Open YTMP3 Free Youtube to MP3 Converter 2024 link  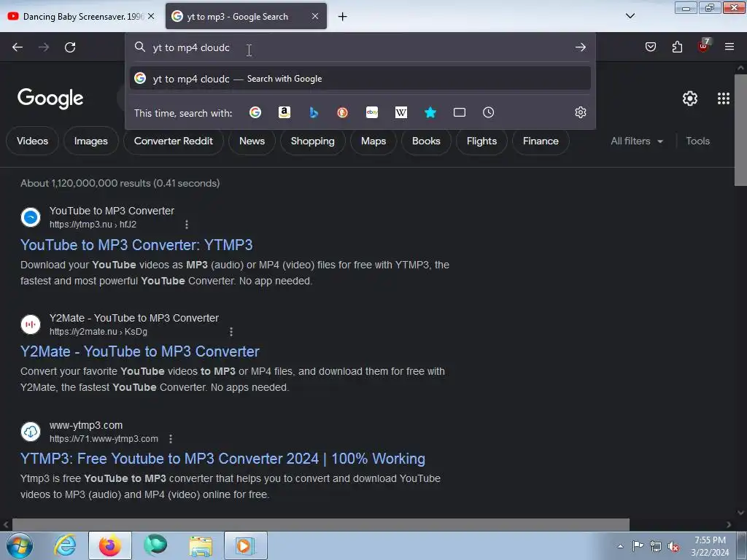(222, 459)
